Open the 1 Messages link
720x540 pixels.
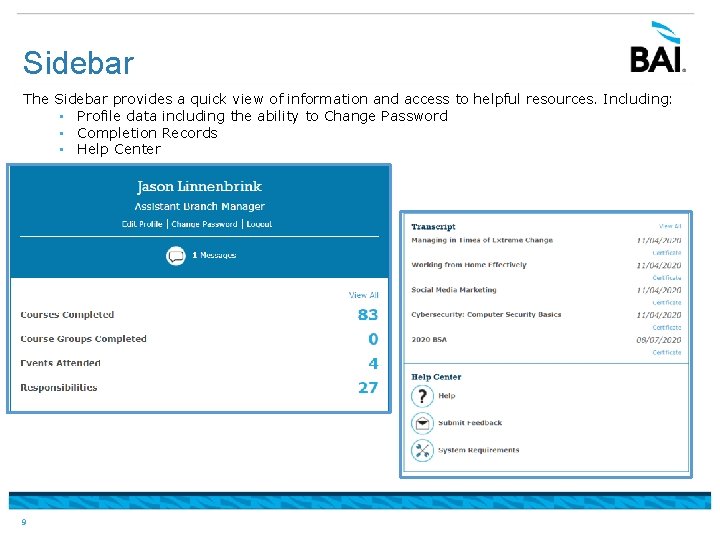point(214,255)
